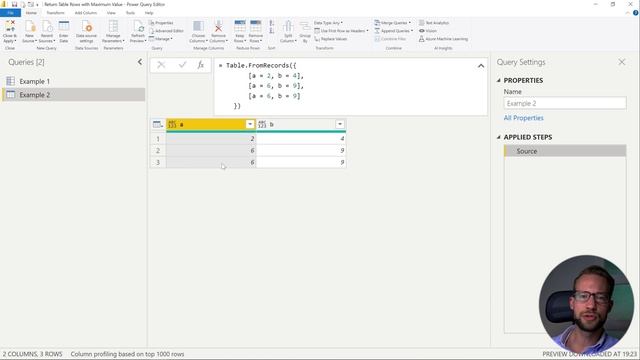Select row 1 by its row number
Image resolution: width=640 pixels, height=360 pixels.
tap(158, 139)
